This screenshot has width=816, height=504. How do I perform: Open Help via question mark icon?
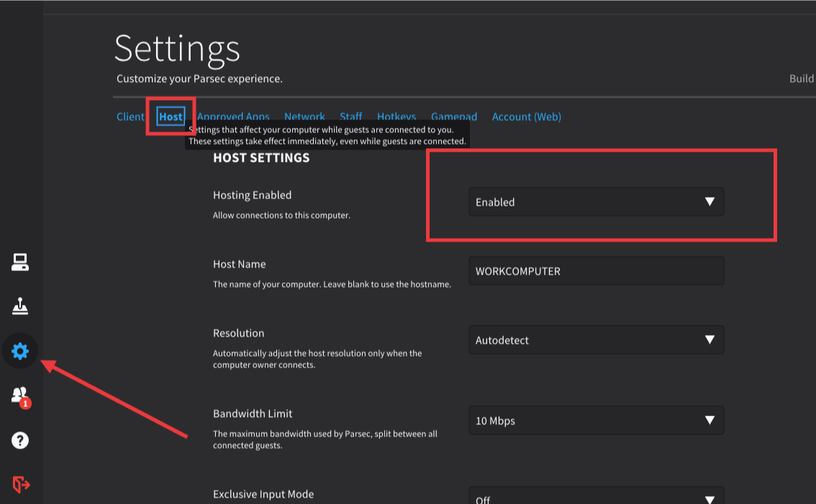tap(20, 440)
